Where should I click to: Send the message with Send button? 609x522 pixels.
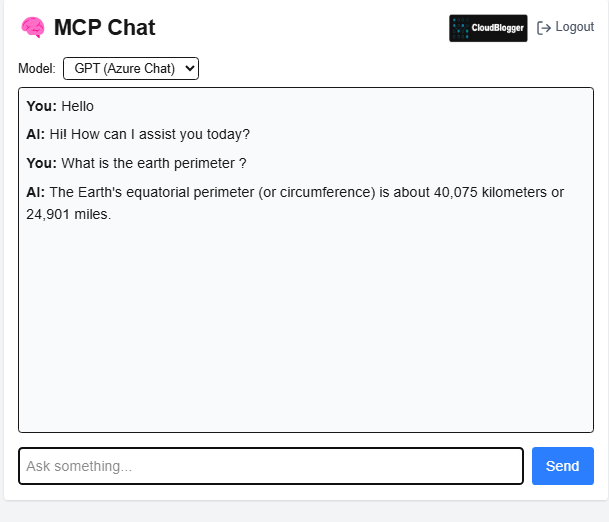[x=563, y=466]
